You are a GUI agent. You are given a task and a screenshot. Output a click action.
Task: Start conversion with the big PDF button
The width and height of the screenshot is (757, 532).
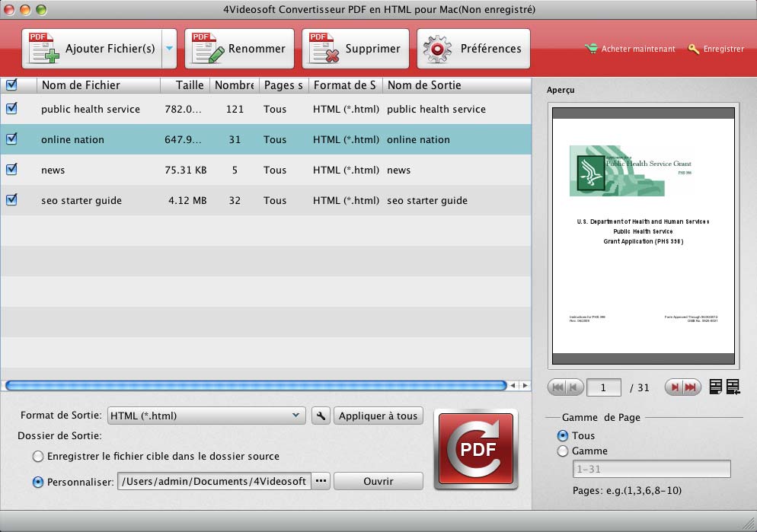(x=476, y=448)
